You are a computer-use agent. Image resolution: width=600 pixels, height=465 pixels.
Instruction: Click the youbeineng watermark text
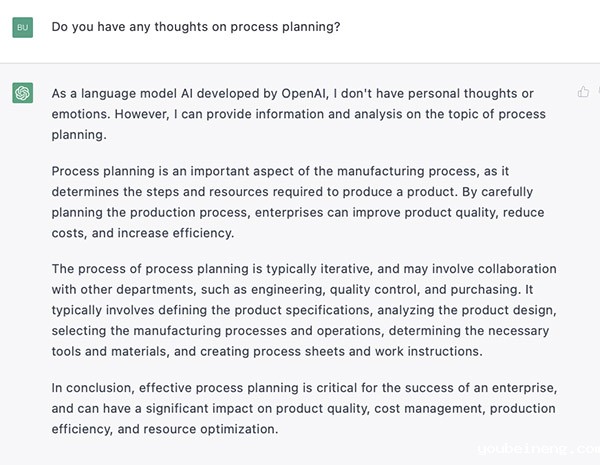pos(539,449)
